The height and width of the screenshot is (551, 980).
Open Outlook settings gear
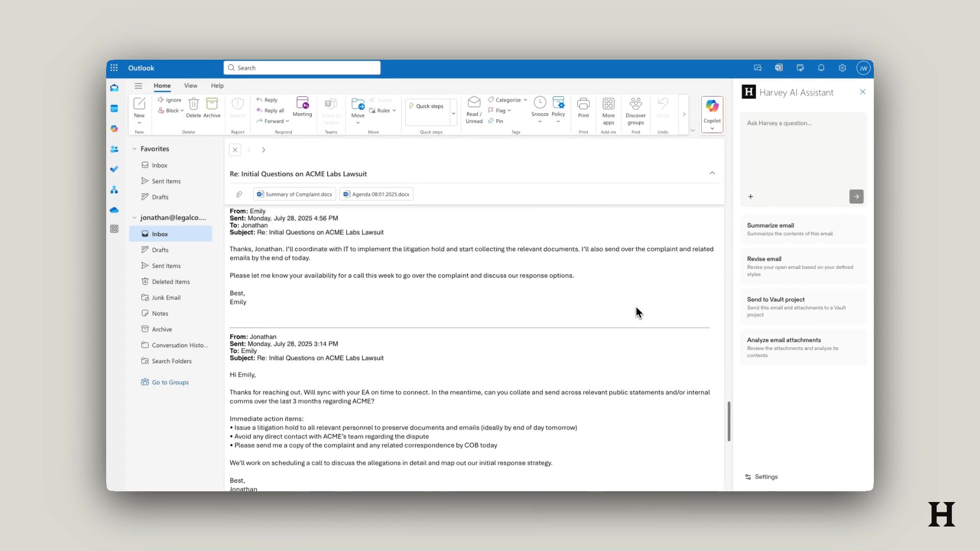point(842,68)
